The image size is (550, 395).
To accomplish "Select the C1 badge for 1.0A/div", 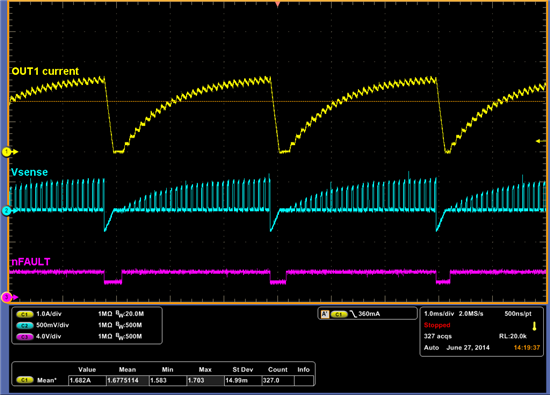I will coord(25,314).
